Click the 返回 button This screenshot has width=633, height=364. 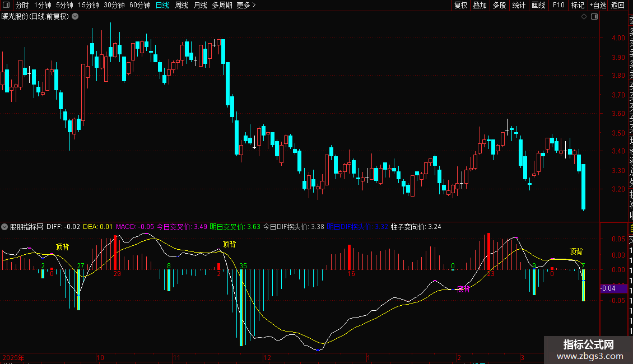click(x=618, y=5)
